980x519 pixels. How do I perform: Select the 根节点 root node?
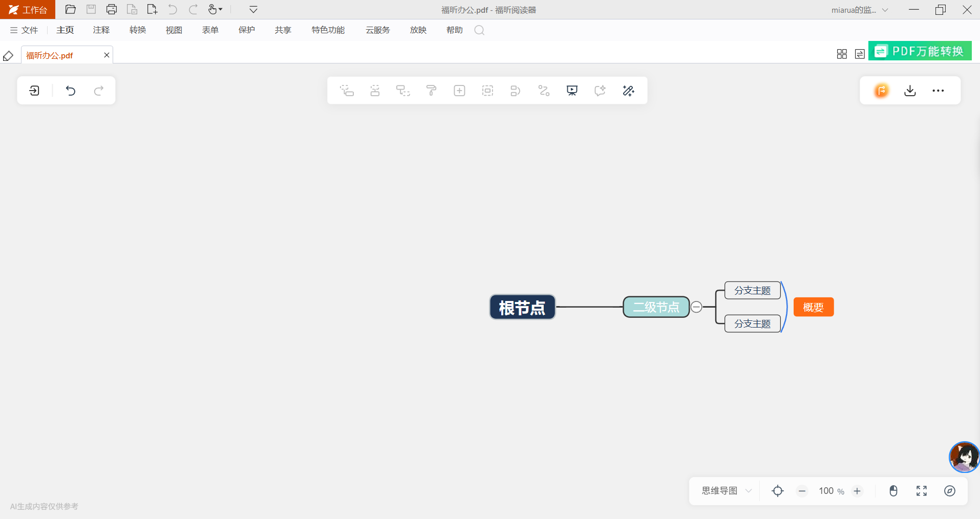click(x=522, y=307)
